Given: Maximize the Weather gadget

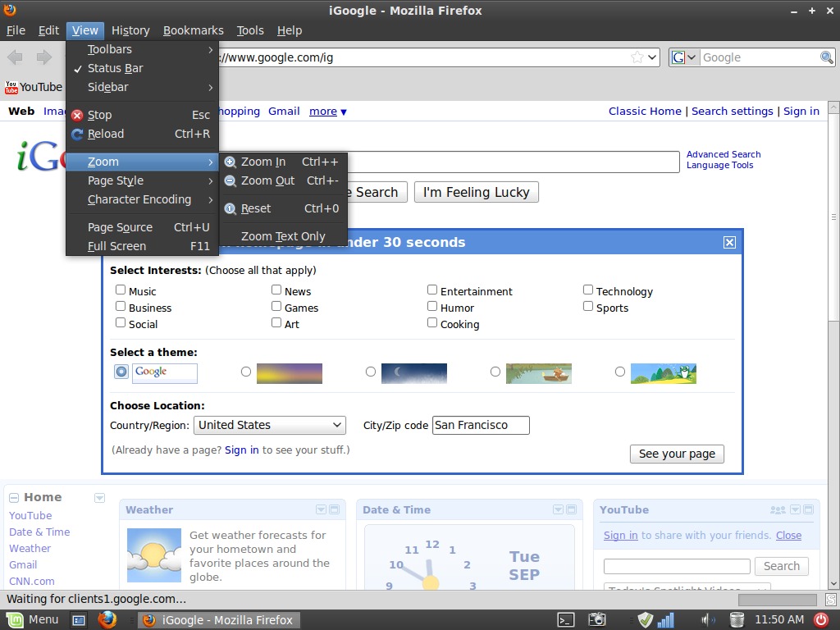Looking at the screenshot, I should click(335, 509).
